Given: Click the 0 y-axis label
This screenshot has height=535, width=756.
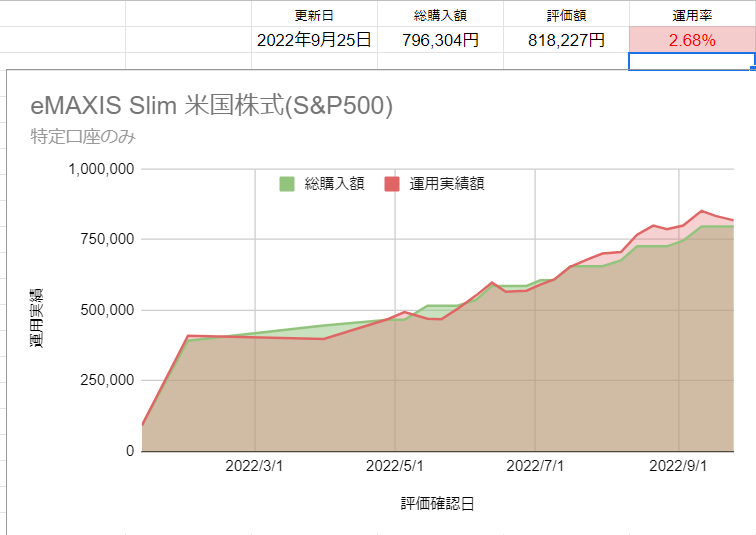Looking at the screenshot, I should point(130,451).
